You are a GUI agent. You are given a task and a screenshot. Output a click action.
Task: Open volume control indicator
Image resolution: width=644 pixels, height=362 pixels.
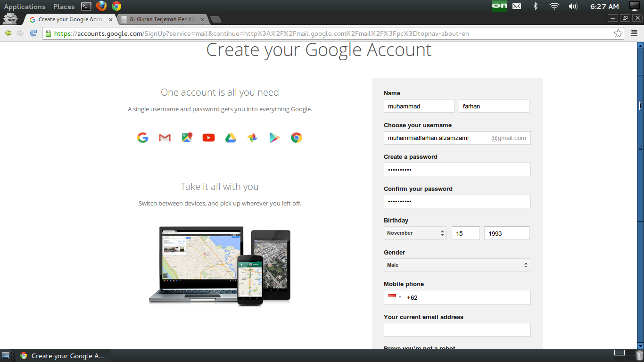pyautogui.click(x=573, y=6)
